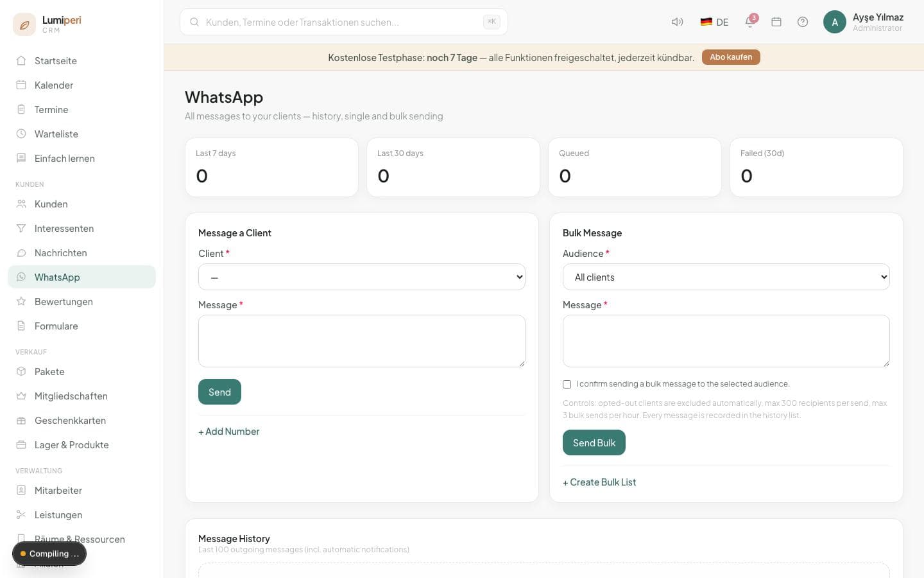Click the Startseite home icon

point(21,61)
